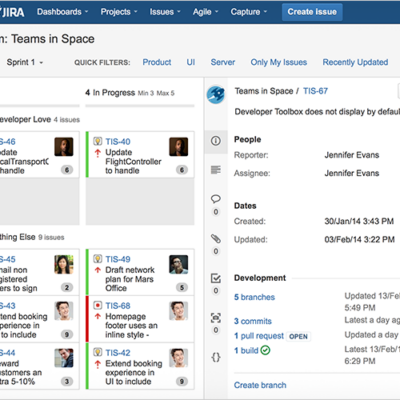The height and width of the screenshot is (400, 400).
Task: Click assignee avatar on TIS-42 card
Action: coord(179,358)
